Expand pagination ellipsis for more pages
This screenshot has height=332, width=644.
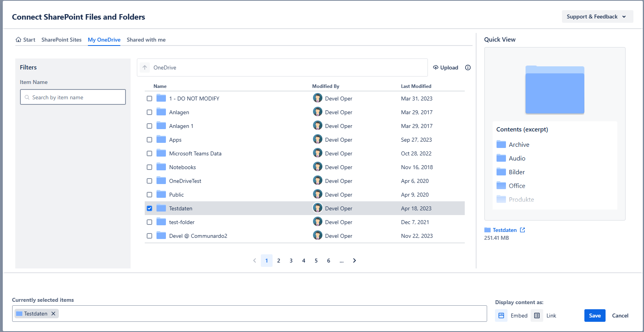(x=342, y=261)
